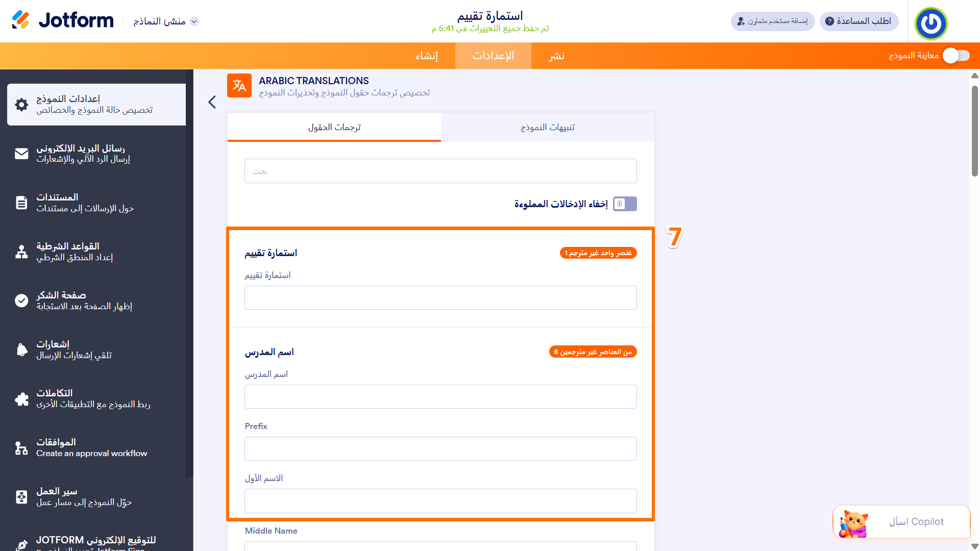Viewport: 980px width, 551px height.
Task: Open المستندات document icon
Action: tap(21, 203)
